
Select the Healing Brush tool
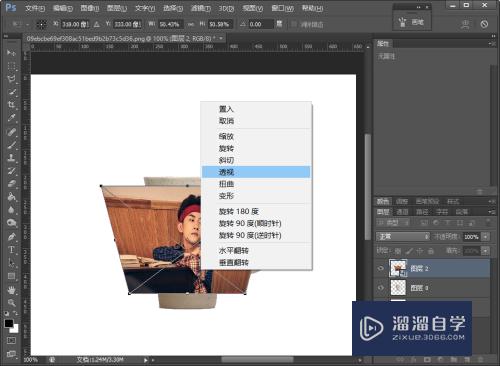click(x=11, y=132)
